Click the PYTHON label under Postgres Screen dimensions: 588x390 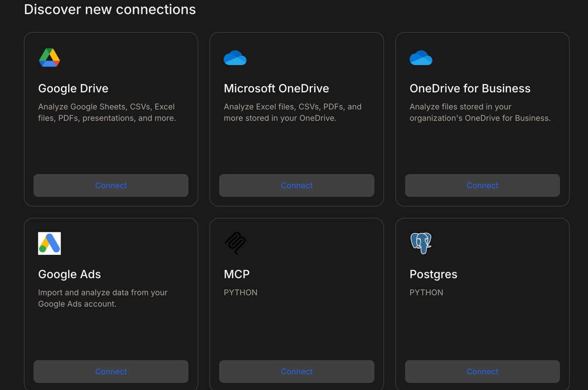(426, 292)
